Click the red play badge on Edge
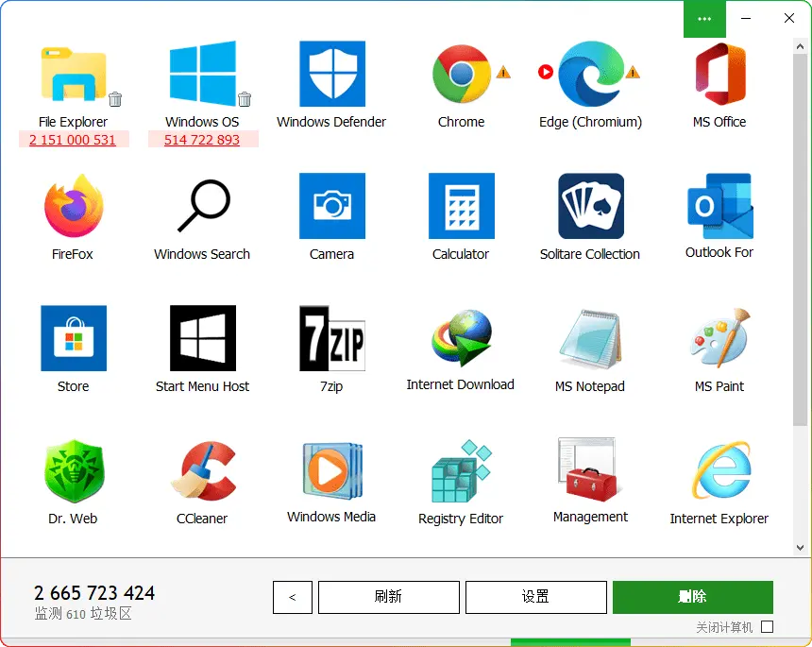The image size is (812, 647). coord(545,72)
